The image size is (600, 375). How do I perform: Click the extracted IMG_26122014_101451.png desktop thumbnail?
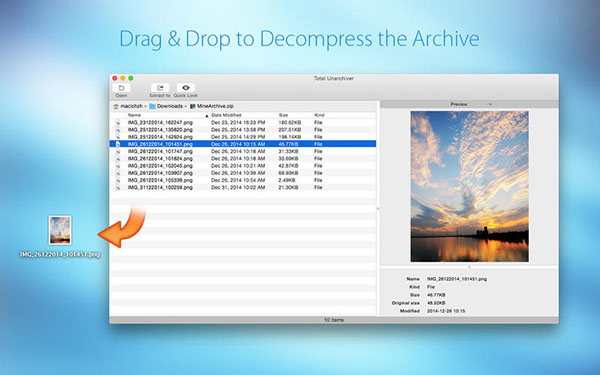[x=60, y=230]
